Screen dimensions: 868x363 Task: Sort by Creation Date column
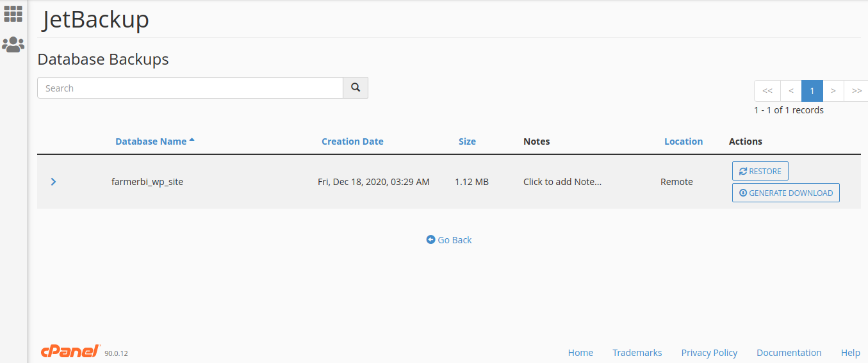(352, 141)
